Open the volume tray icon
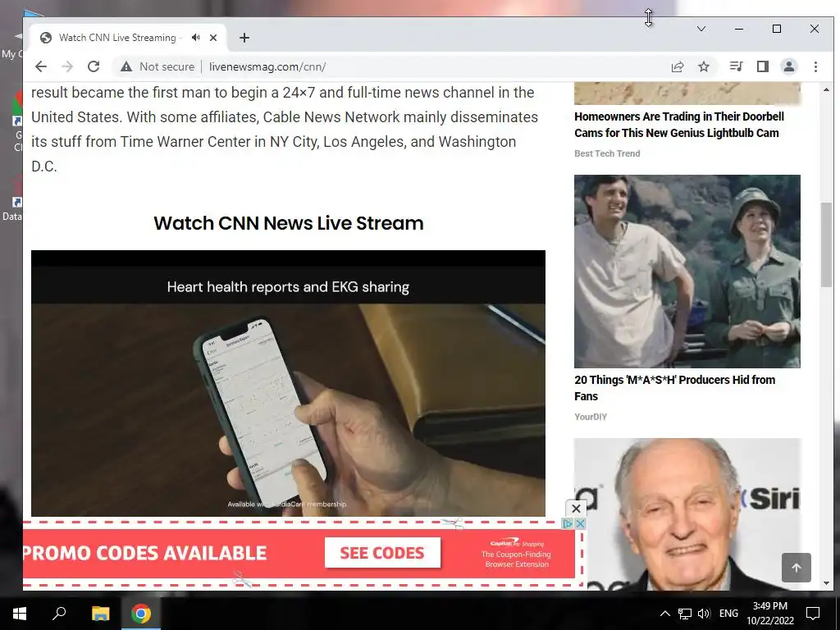 [x=704, y=614]
